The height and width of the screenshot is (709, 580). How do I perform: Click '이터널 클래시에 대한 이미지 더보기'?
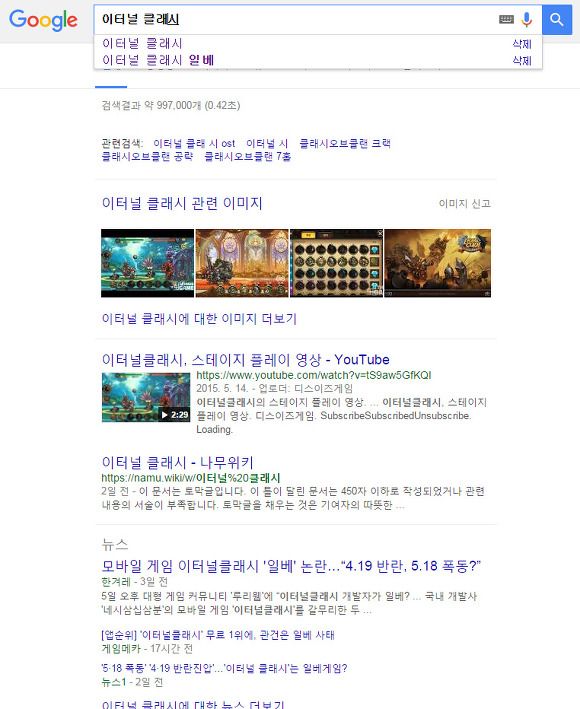pos(199,319)
